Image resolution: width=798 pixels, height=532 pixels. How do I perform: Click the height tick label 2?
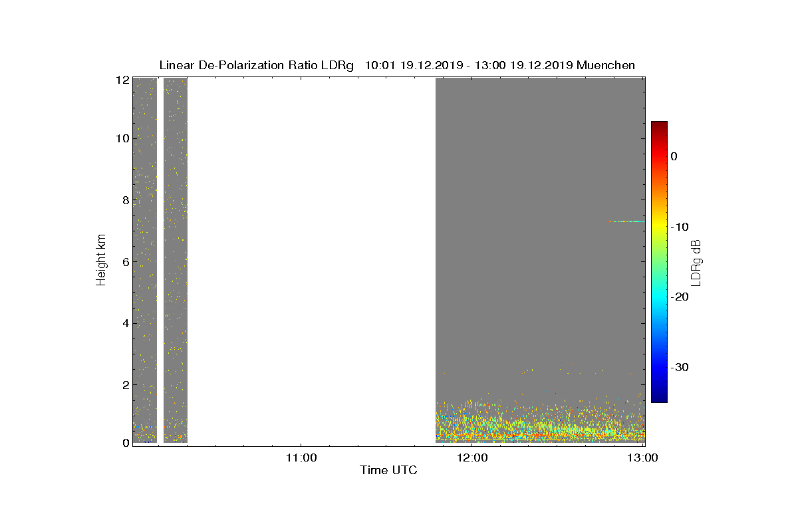[124, 385]
